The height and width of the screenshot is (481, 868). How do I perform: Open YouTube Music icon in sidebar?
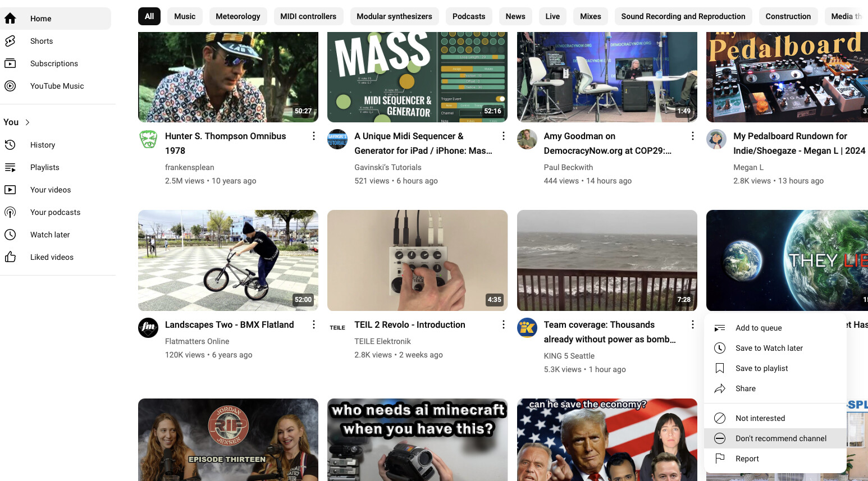pyautogui.click(x=10, y=86)
